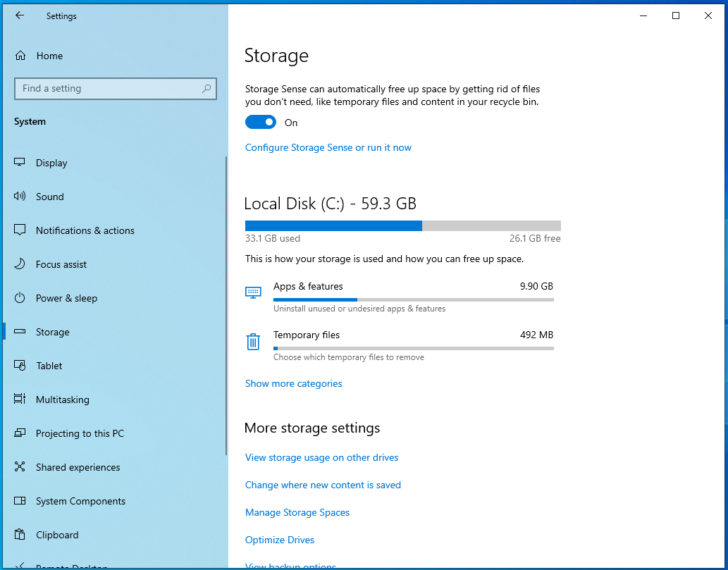This screenshot has width=728, height=570.
Task: Turn off the Storage Sense toggle
Action: tap(261, 122)
